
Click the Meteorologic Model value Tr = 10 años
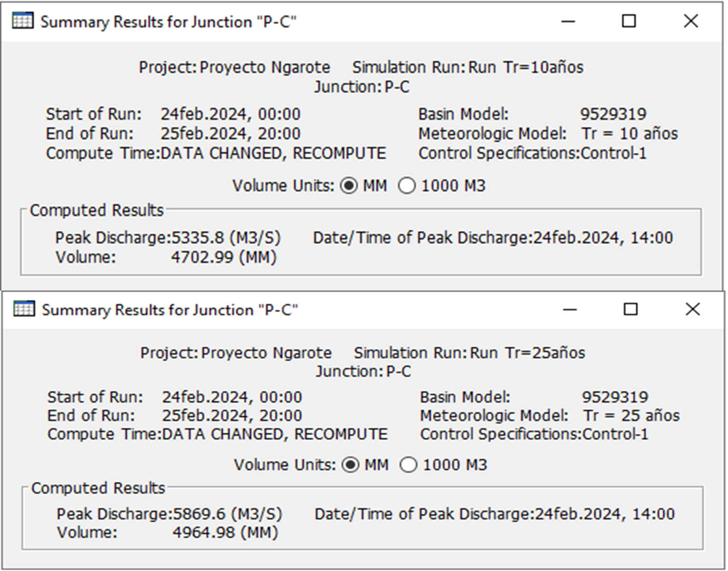point(629,134)
